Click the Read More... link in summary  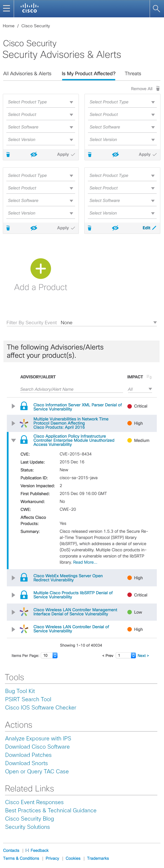pyautogui.click(x=85, y=562)
